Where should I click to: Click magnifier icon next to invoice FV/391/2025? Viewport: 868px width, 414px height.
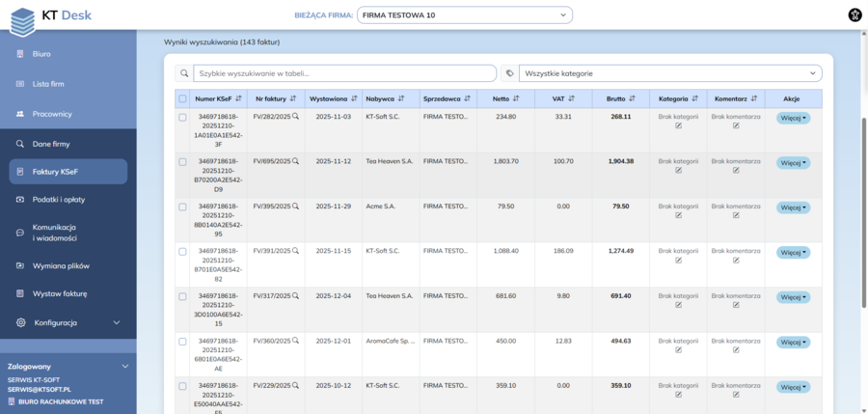(x=296, y=251)
